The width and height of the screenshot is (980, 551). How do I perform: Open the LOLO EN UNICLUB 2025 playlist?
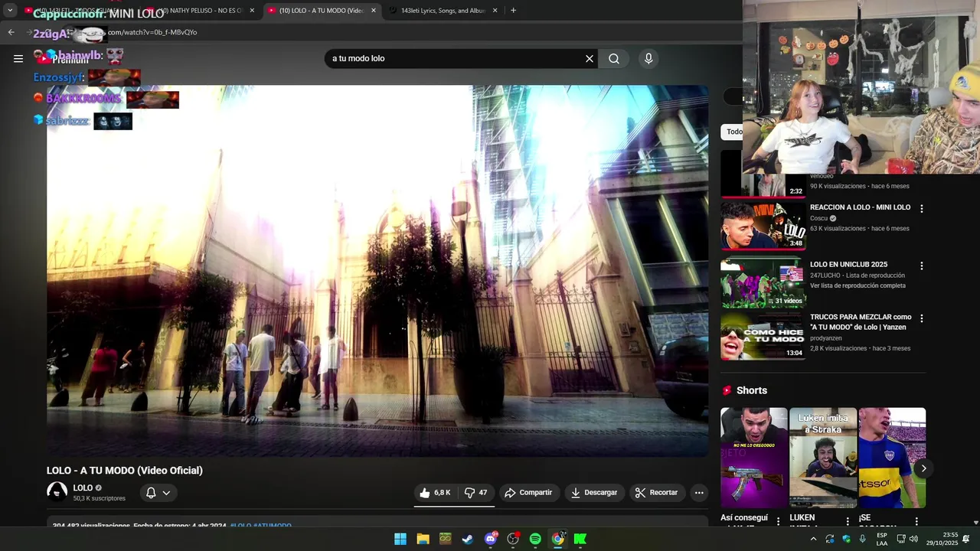[x=848, y=265]
